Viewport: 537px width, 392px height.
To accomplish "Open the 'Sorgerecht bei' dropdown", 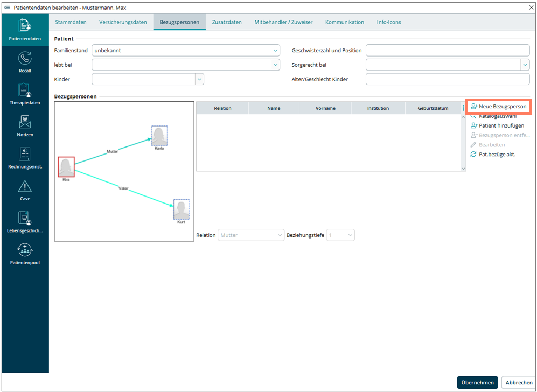I will point(525,65).
